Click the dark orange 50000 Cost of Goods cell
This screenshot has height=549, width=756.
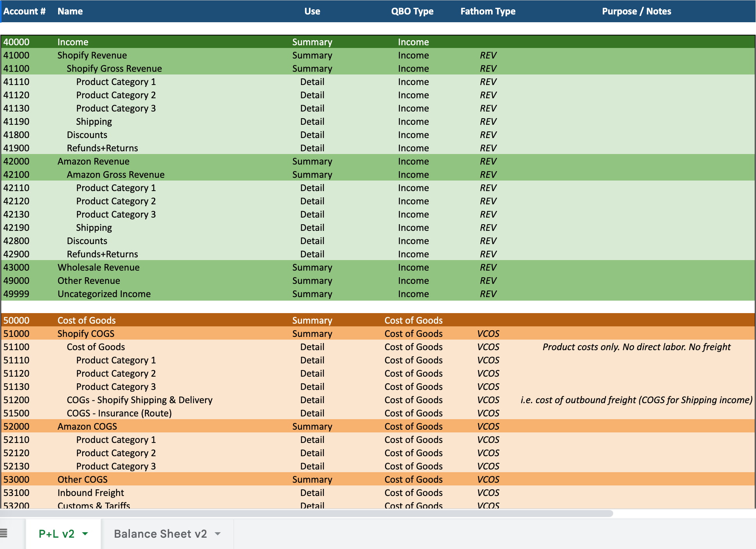coord(87,321)
